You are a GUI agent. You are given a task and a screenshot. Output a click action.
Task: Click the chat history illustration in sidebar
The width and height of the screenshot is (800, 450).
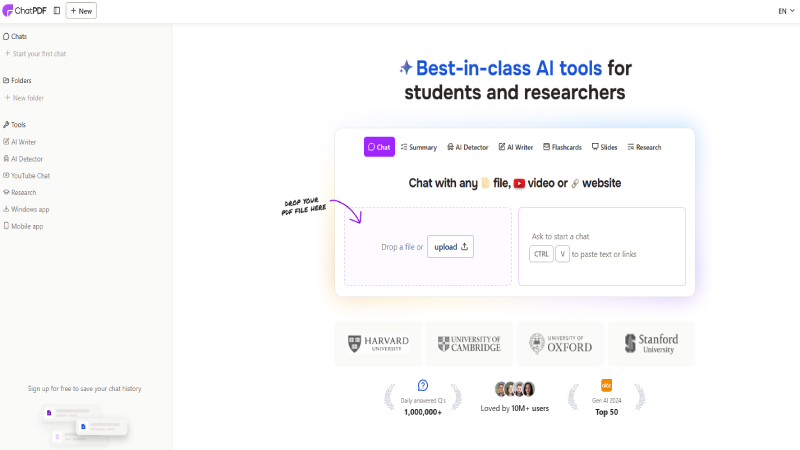tap(85, 424)
